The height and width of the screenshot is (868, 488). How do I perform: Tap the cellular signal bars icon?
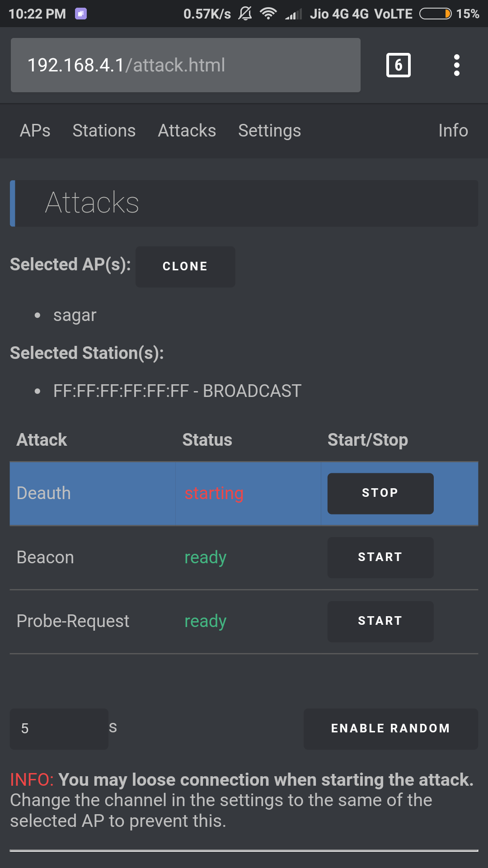pos(293,14)
